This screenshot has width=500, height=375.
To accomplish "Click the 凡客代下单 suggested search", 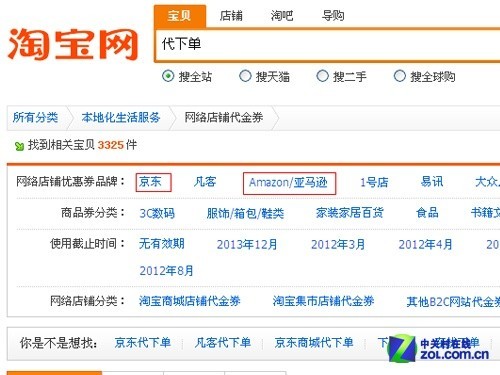I will pos(223,343).
